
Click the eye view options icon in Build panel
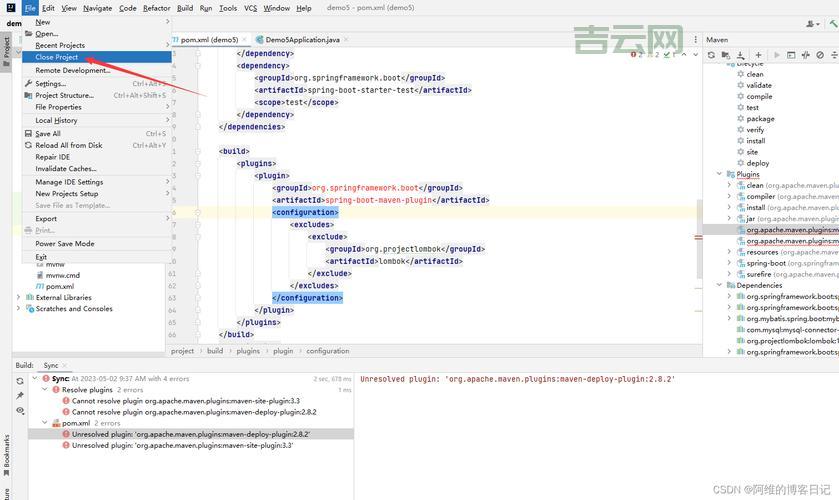[x=20, y=410]
